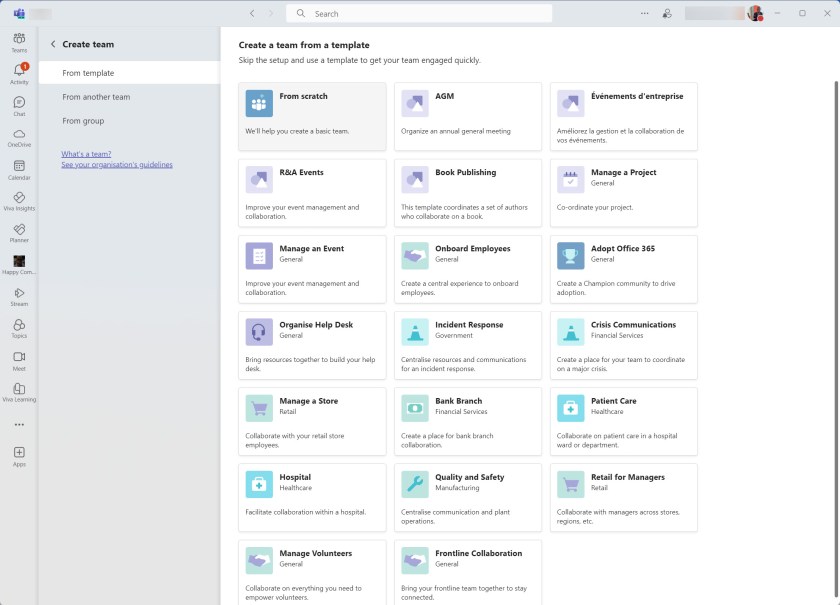This screenshot has width=840, height=605.
Task: Open the Happy Com... app icon
Action: pos(19,265)
